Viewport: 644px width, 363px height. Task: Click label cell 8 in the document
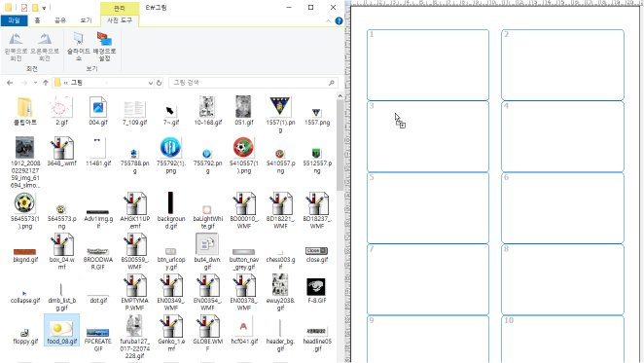coord(562,279)
